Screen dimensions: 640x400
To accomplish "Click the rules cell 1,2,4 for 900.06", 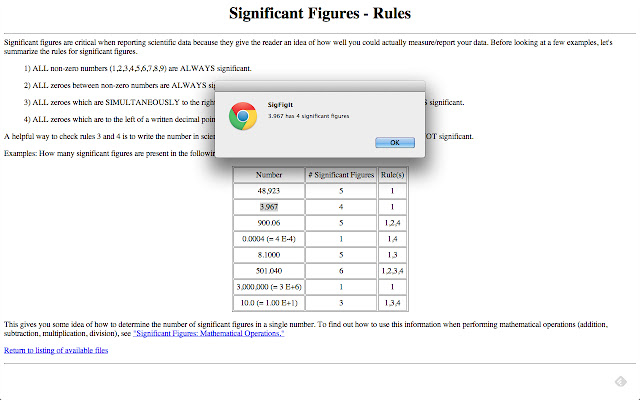I will point(392,223).
